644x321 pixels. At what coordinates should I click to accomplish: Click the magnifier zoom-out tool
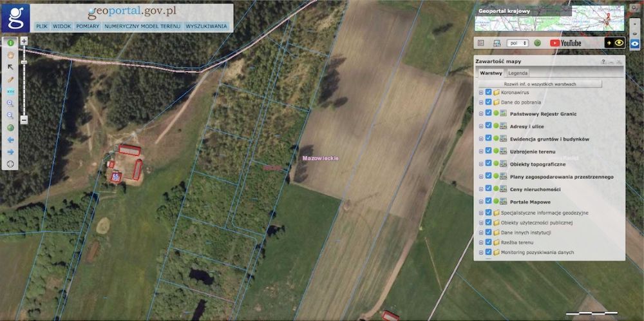pos(11,115)
